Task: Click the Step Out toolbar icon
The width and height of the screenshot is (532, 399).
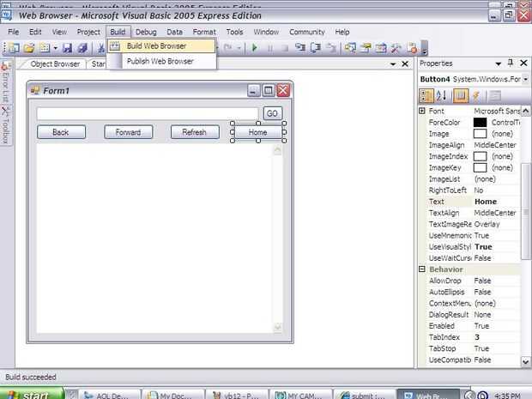Action: (x=330, y=48)
